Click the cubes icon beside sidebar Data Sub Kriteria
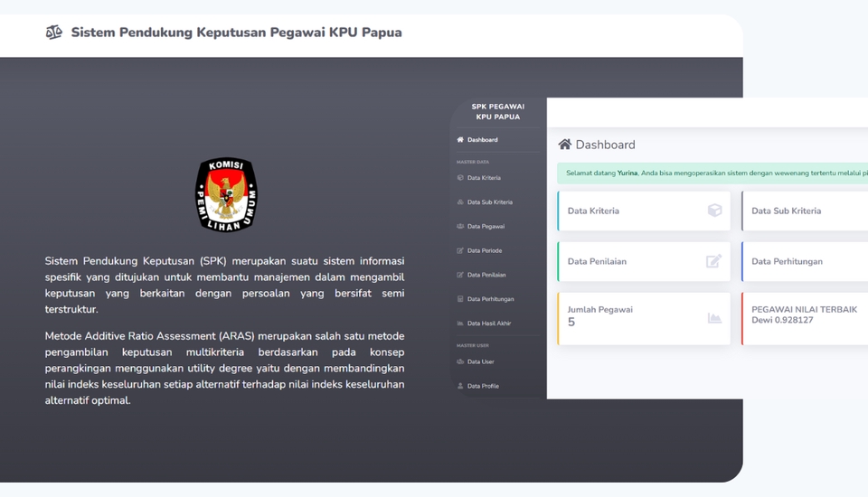This screenshot has height=497, width=868. (x=460, y=202)
